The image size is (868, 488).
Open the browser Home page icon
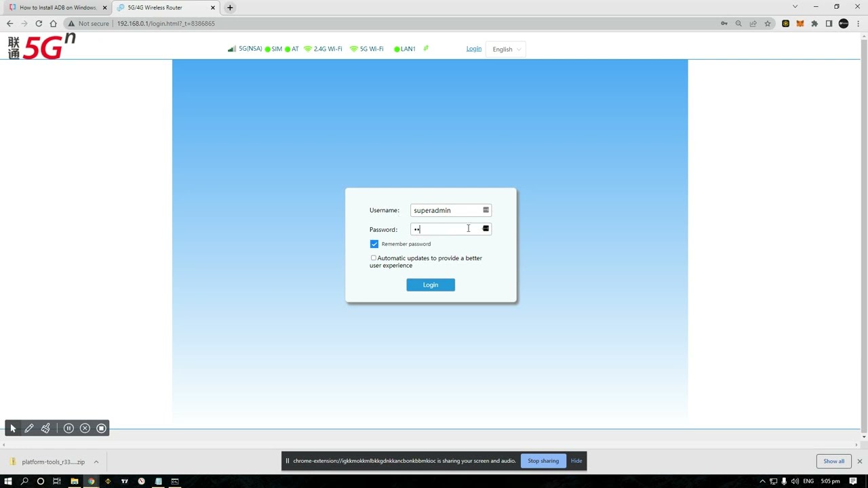(x=54, y=23)
